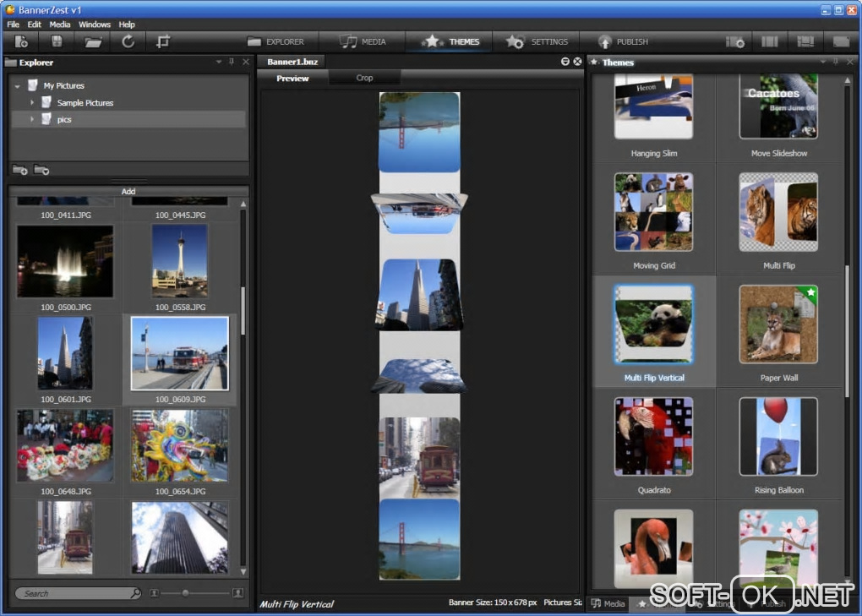Click the open folder toolbar icon
This screenshot has width=862, height=616.
pos(93,41)
